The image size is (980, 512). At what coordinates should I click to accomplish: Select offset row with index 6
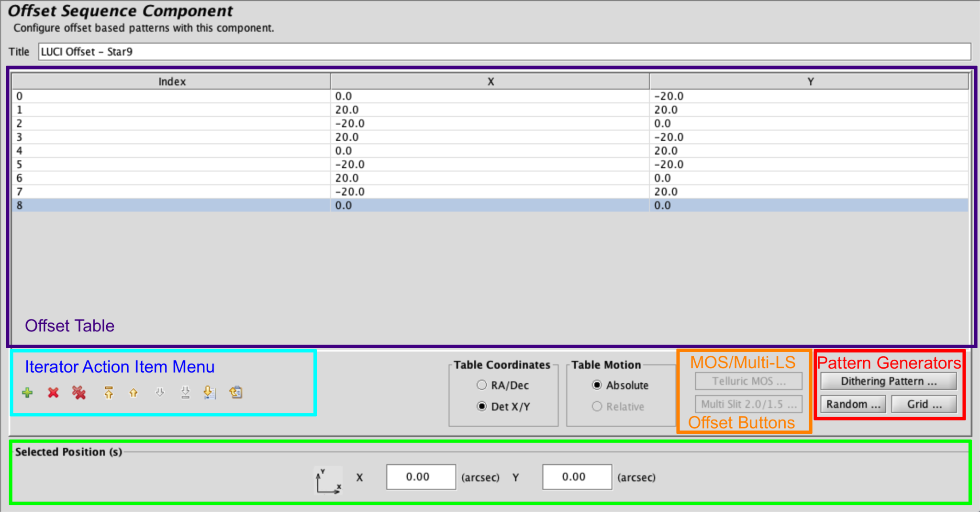(x=490, y=178)
